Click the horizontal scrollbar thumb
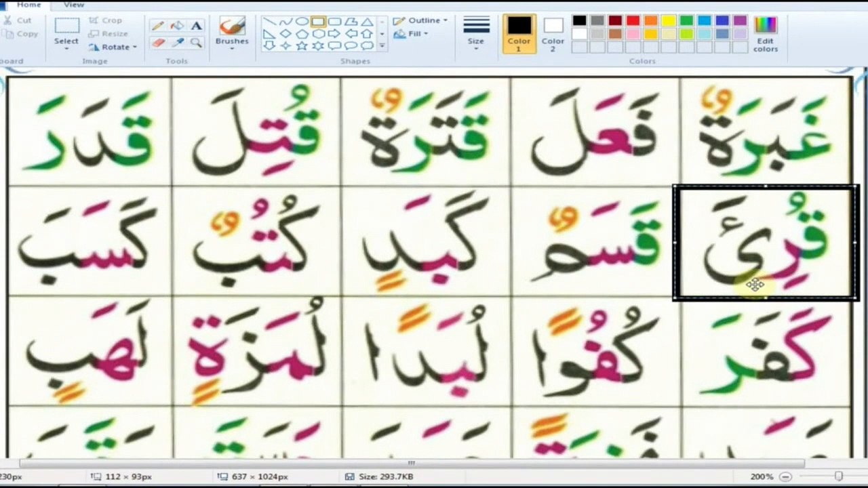 pyautogui.click(x=412, y=464)
